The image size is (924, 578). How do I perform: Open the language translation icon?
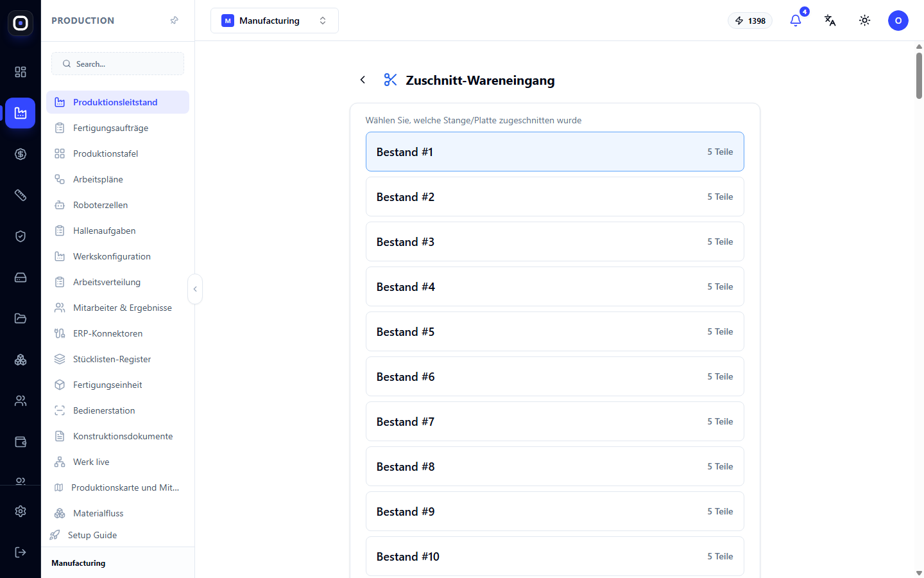(830, 21)
